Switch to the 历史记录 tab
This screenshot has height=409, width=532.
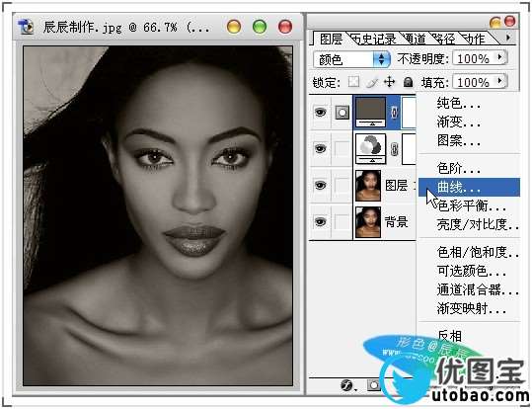point(374,40)
